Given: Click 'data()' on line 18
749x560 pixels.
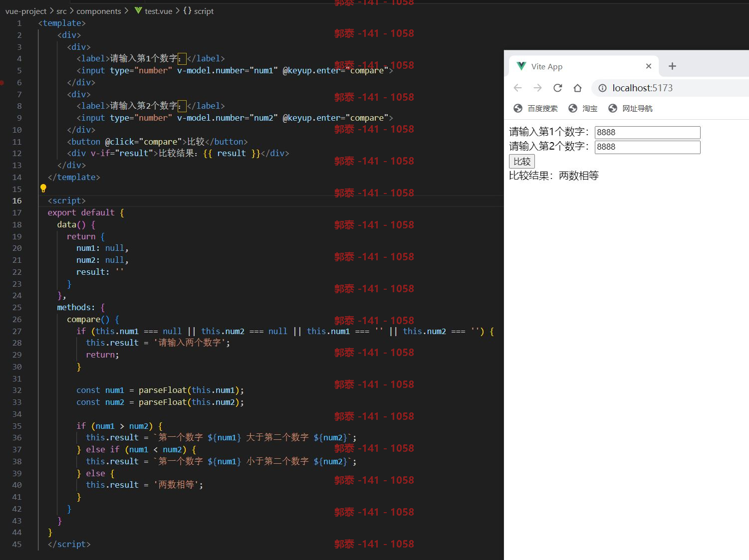Looking at the screenshot, I should tap(71, 224).
